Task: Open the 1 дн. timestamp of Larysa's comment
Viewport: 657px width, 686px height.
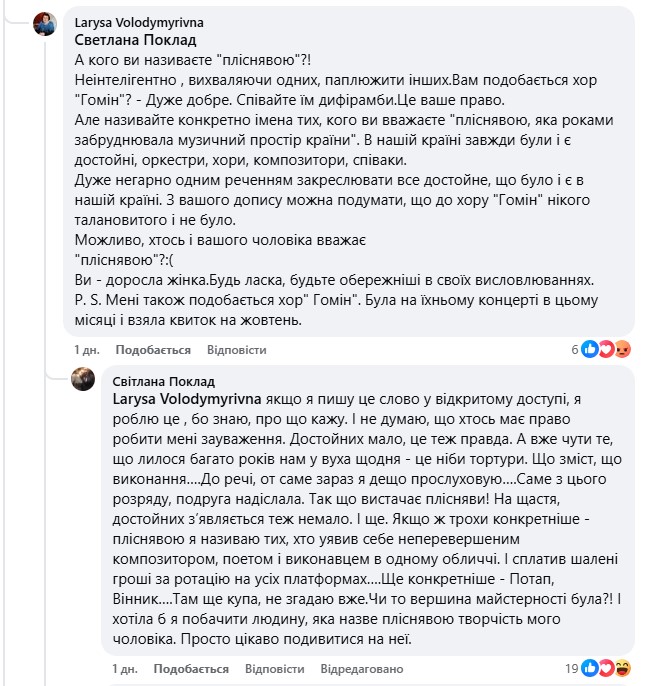Action: click(x=88, y=351)
